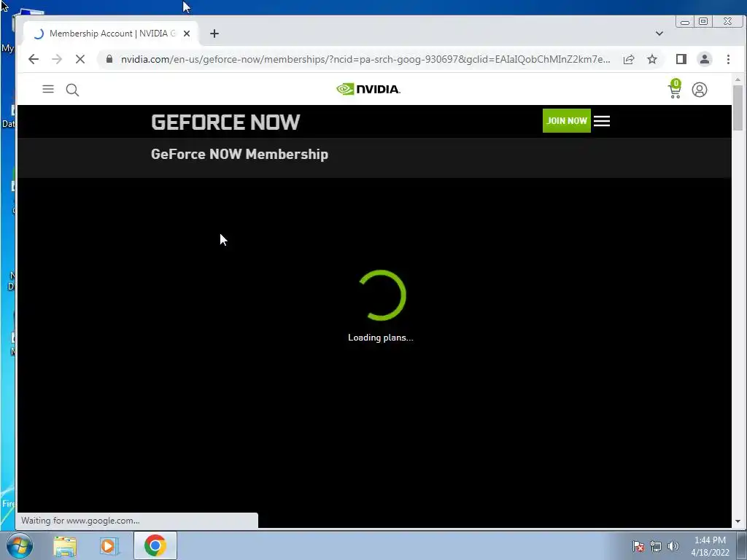Stop loading the page
This screenshot has height=560, width=747.
click(x=80, y=59)
